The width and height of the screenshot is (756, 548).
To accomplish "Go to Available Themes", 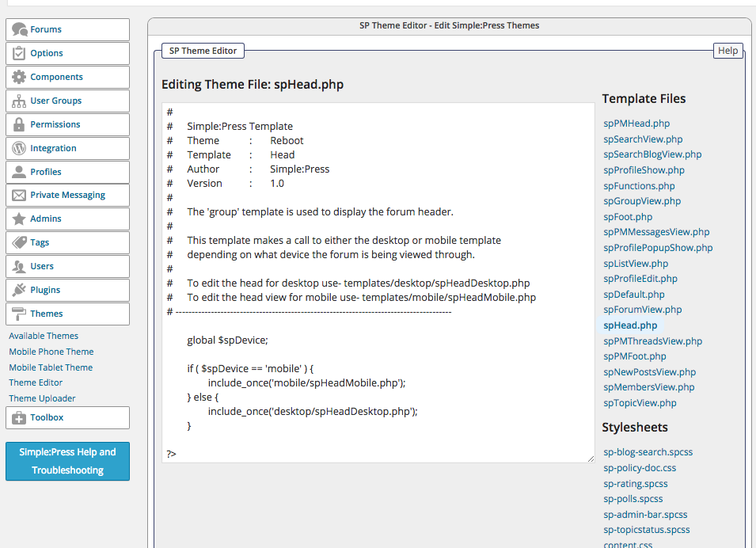I will coord(44,336).
